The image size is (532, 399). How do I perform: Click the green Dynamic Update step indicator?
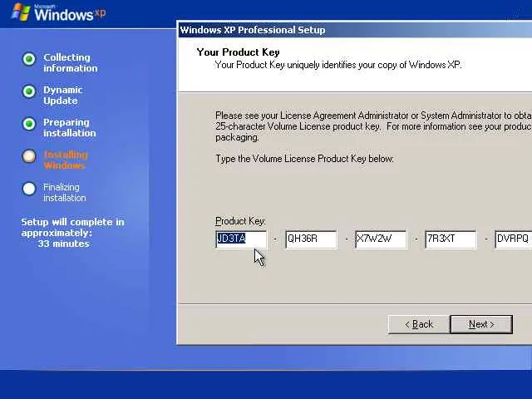coord(29,91)
